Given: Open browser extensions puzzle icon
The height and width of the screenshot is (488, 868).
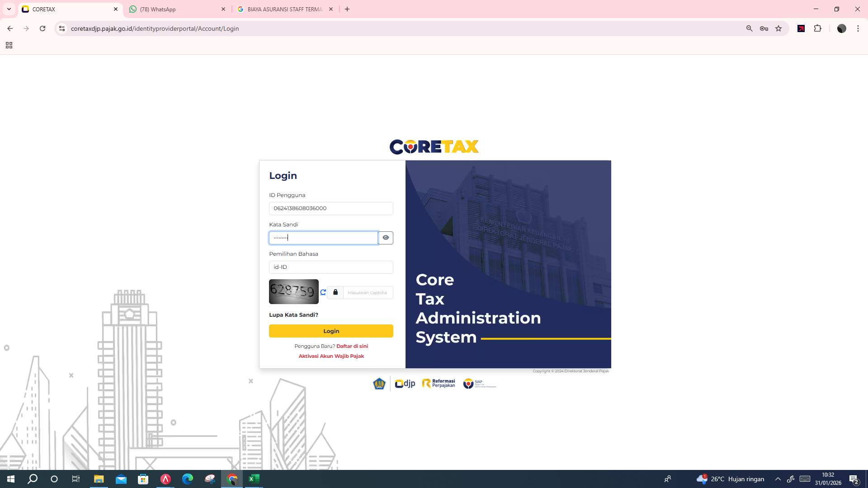Looking at the screenshot, I should (818, 28).
